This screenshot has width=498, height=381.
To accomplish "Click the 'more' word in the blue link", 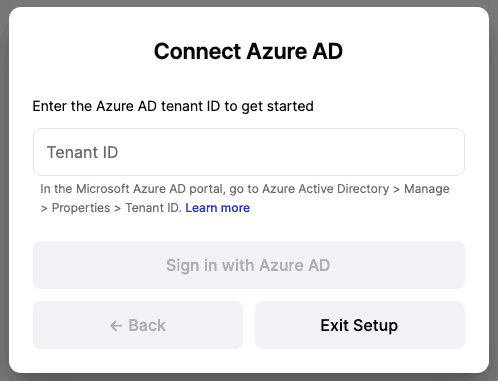I will point(235,208).
